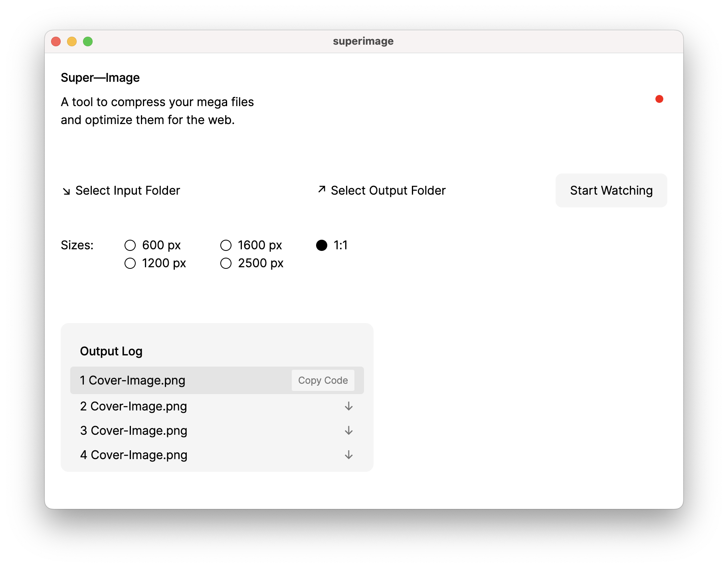Click the green zoom window button
Screen dimensions: 728x568
pyautogui.click(x=88, y=41)
